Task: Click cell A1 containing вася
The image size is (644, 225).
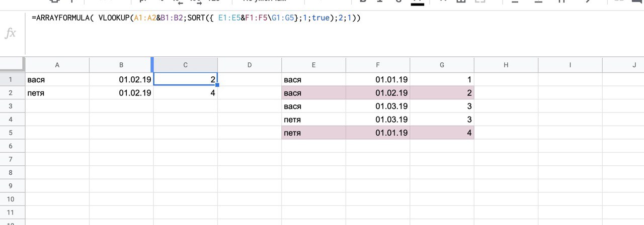Action: [57, 79]
